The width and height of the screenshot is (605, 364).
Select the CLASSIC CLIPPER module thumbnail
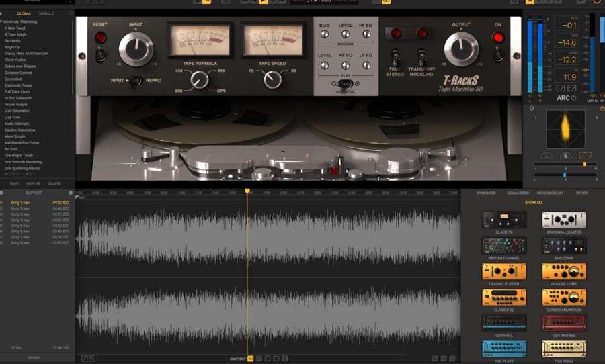point(504,271)
